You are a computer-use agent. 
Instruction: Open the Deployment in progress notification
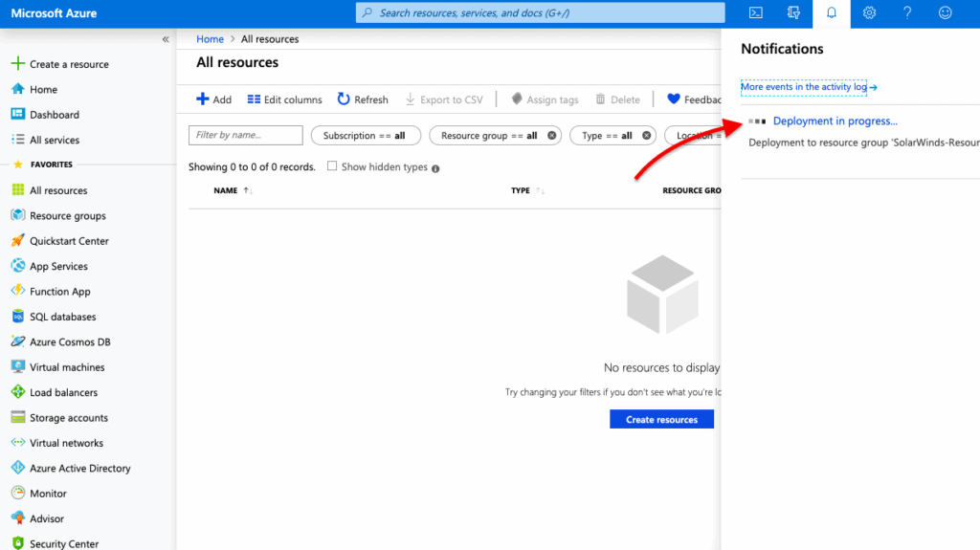click(835, 121)
